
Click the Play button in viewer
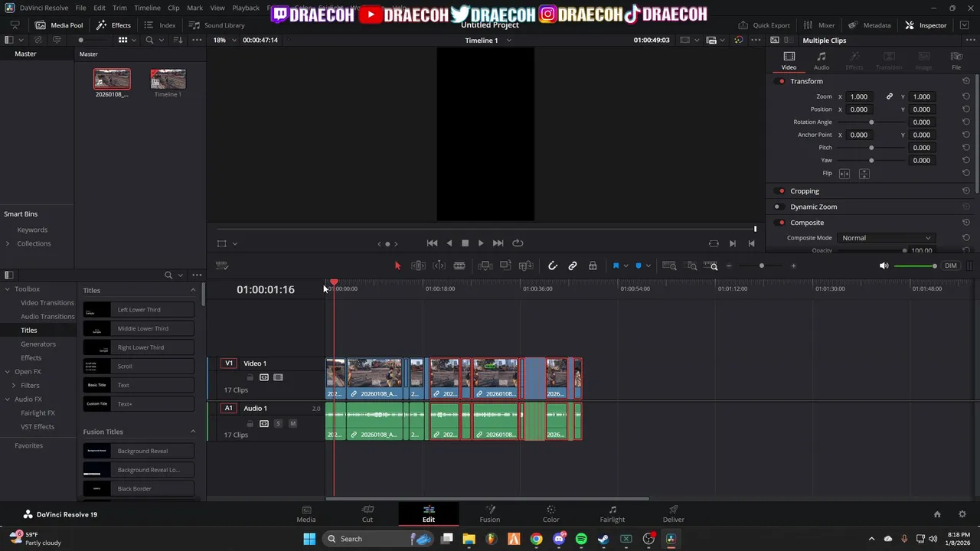click(481, 243)
